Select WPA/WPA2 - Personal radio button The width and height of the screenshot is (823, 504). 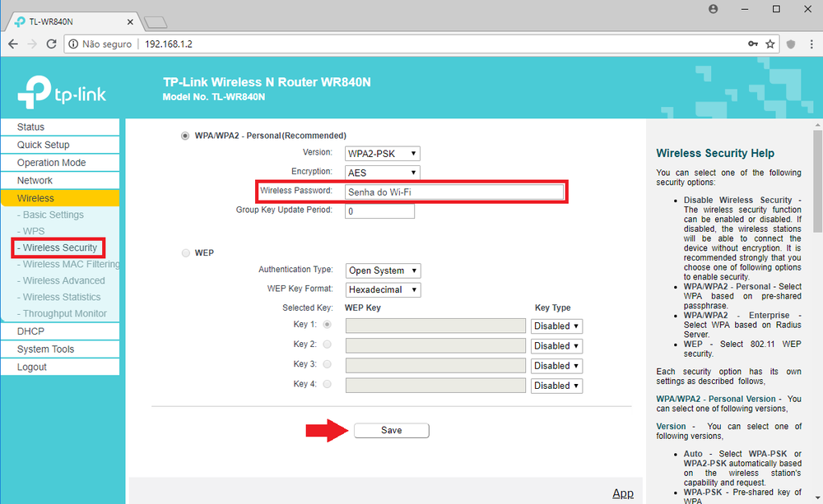coord(184,136)
